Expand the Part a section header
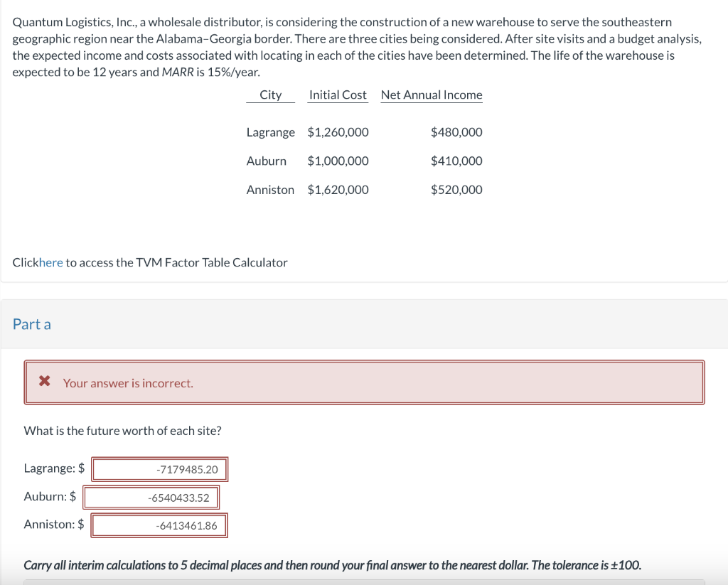 coord(32,323)
